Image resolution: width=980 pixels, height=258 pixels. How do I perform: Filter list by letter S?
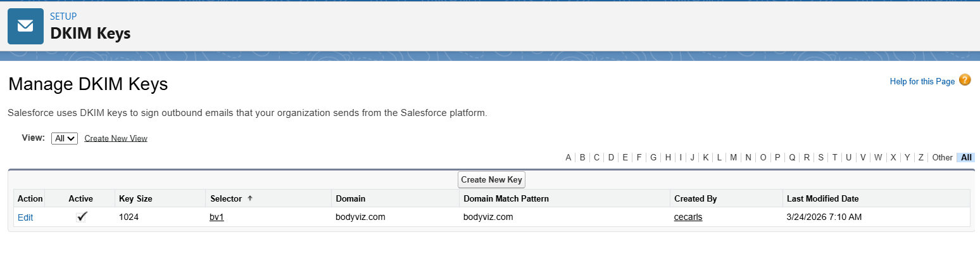(820, 157)
